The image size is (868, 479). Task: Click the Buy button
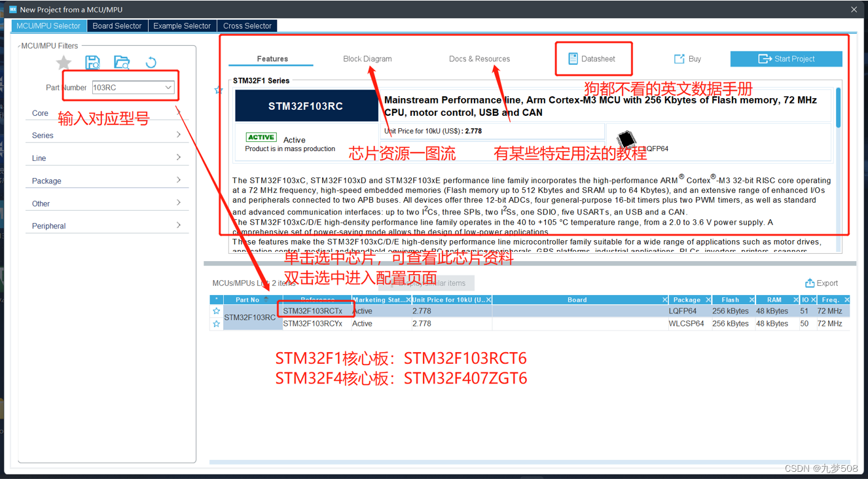click(687, 59)
